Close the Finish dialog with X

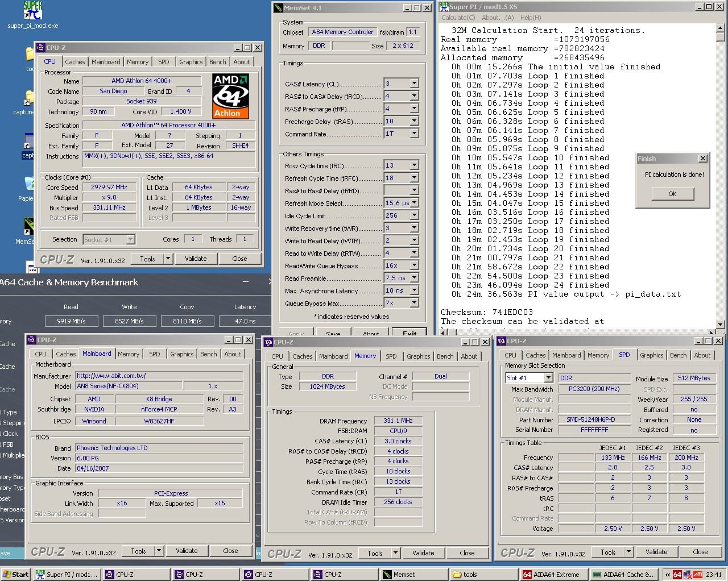[x=703, y=159]
